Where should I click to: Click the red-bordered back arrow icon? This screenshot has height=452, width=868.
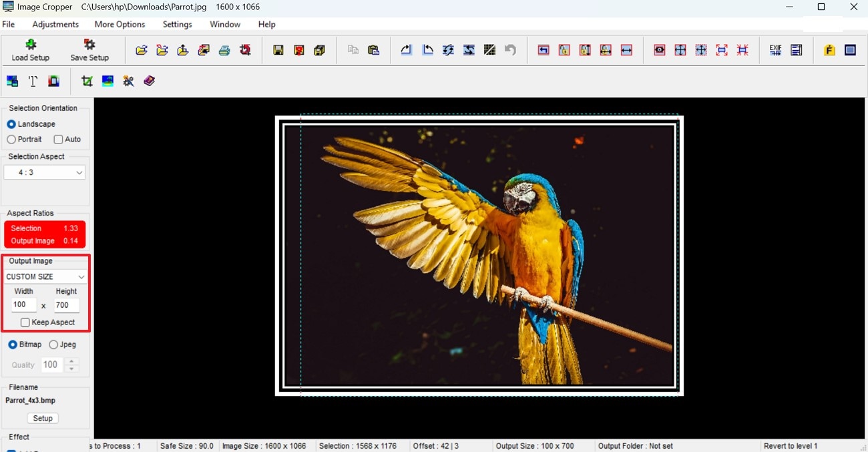(544, 50)
